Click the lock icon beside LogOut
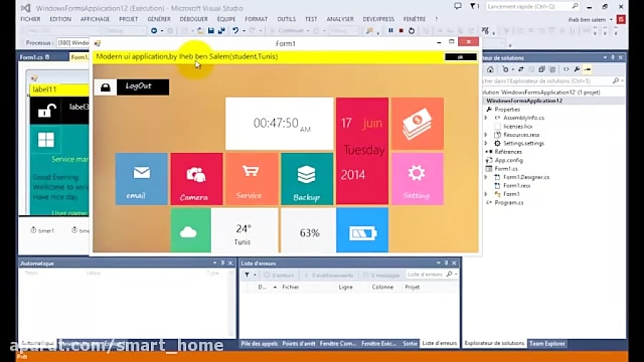 click(x=106, y=87)
